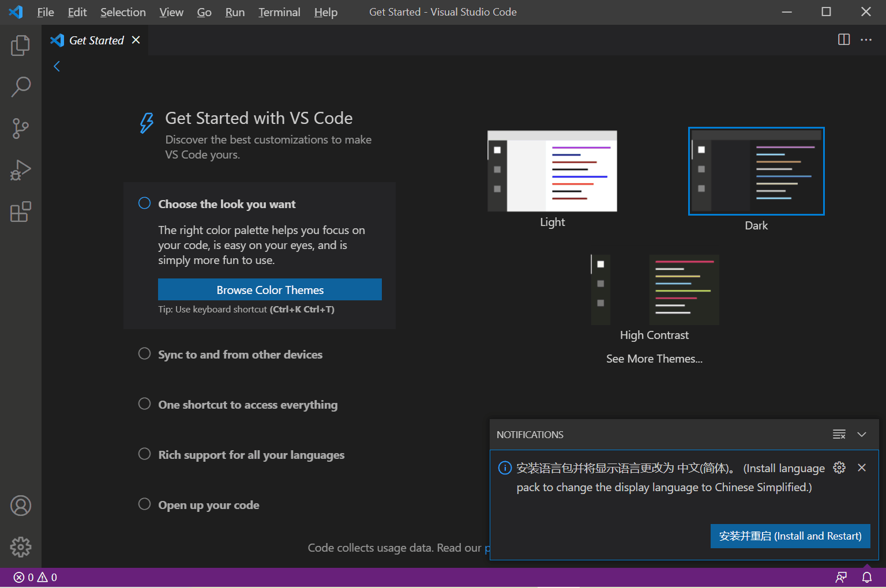Maximize the VS Code window

tap(826, 12)
